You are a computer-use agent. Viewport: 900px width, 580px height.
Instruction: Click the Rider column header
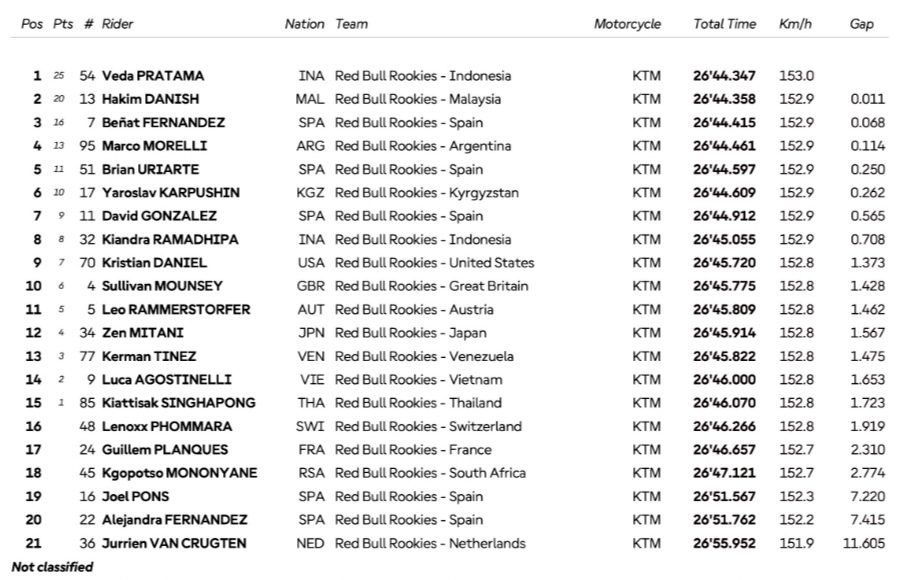(x=117, y=24)
